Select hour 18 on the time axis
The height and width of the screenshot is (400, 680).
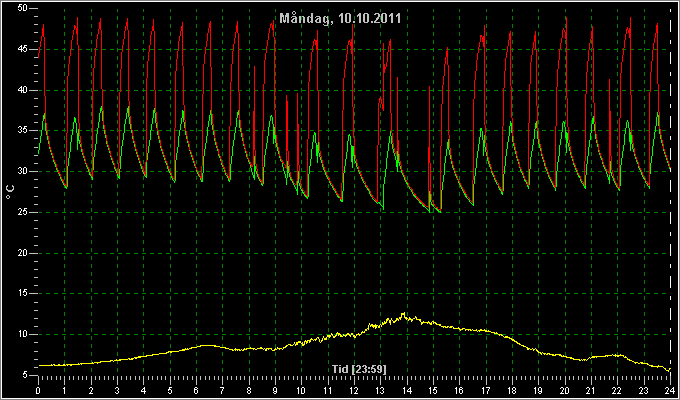(512, 390)
